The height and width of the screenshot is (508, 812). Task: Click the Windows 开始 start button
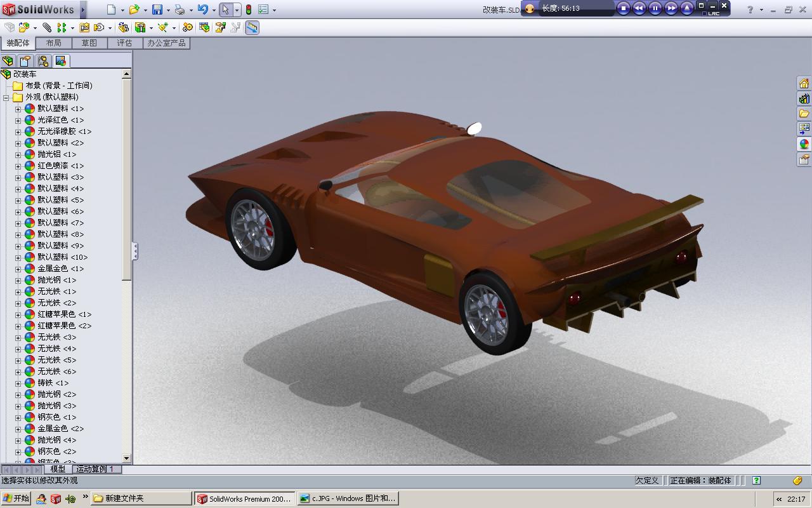tap(16, 498)
